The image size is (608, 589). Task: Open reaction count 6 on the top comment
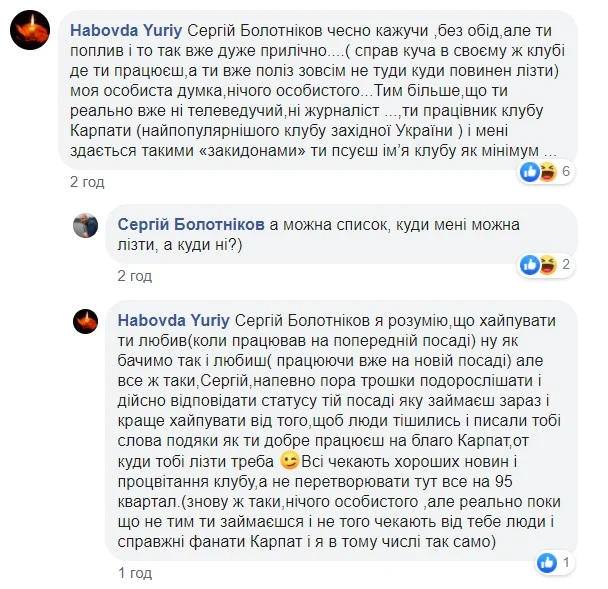566,172
